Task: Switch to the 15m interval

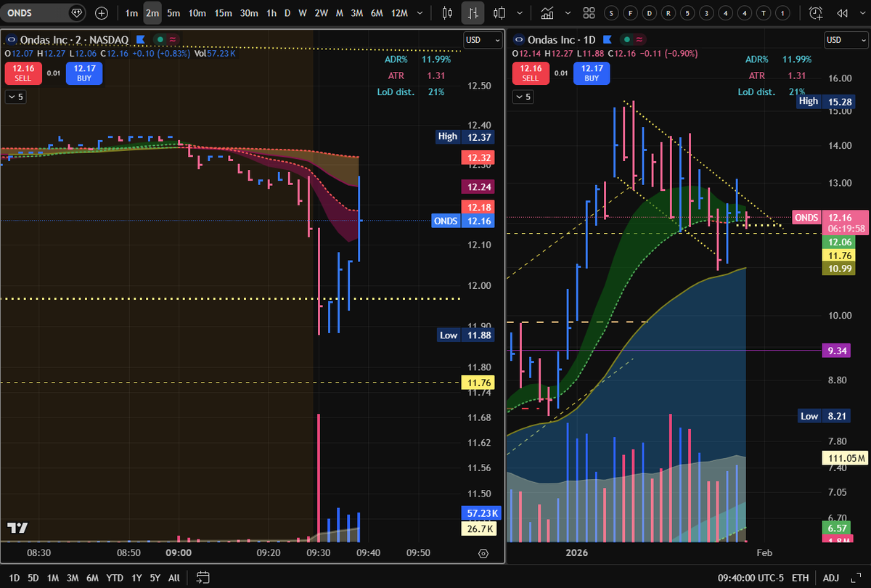Action: 223,13
